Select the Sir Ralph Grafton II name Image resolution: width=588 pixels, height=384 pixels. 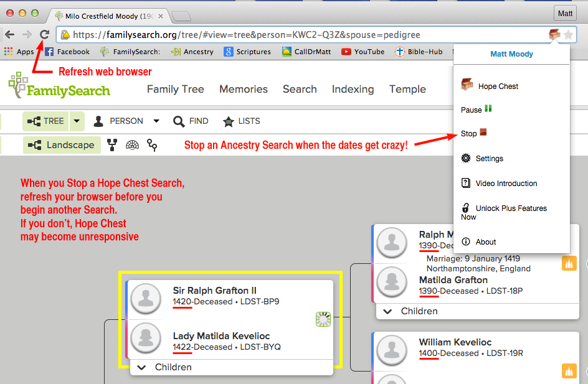[214, 291]
